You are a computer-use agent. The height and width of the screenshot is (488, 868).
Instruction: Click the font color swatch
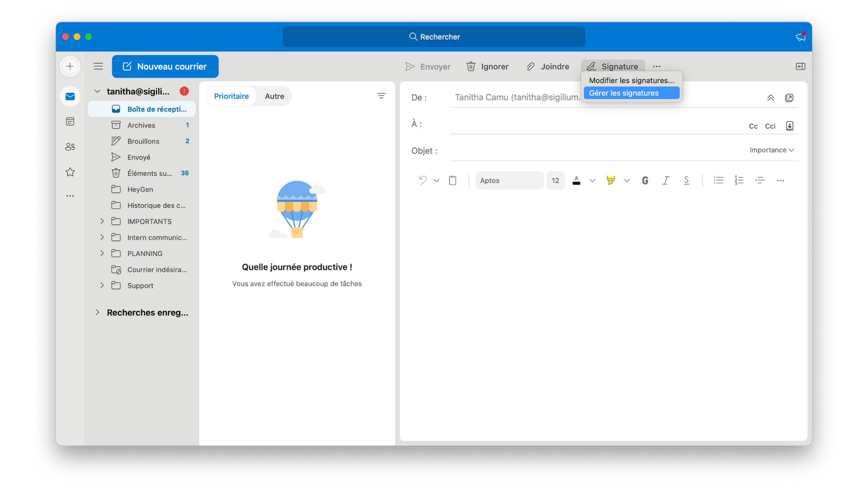pos(576,180)
